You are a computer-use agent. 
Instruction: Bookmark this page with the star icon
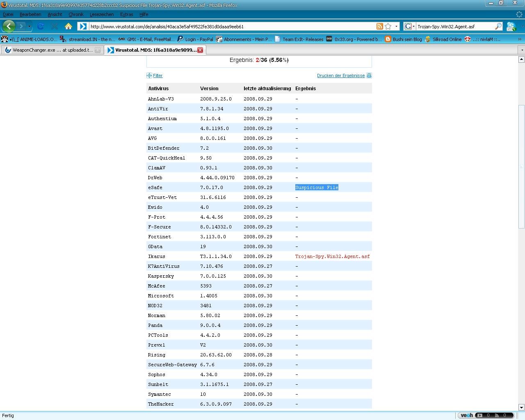388,26
